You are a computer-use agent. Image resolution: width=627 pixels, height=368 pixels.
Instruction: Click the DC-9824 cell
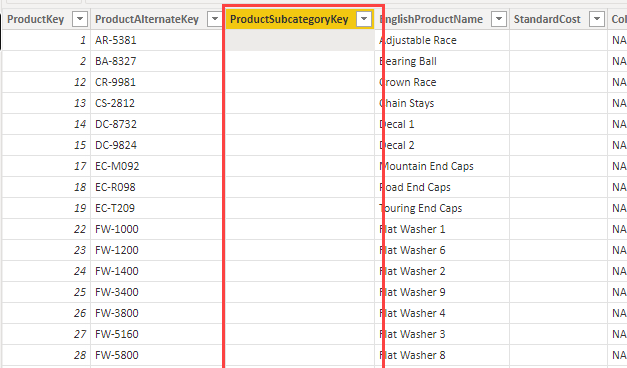coord(156,145)
